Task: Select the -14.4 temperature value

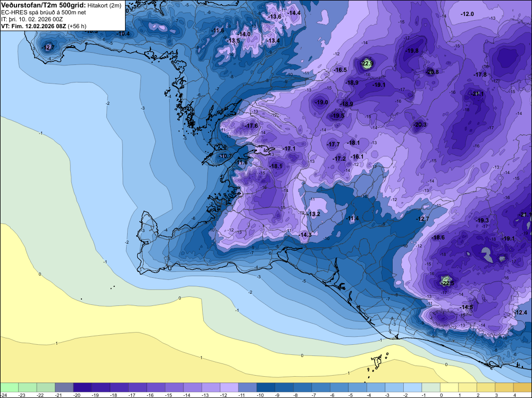Action: click(294, 13)
